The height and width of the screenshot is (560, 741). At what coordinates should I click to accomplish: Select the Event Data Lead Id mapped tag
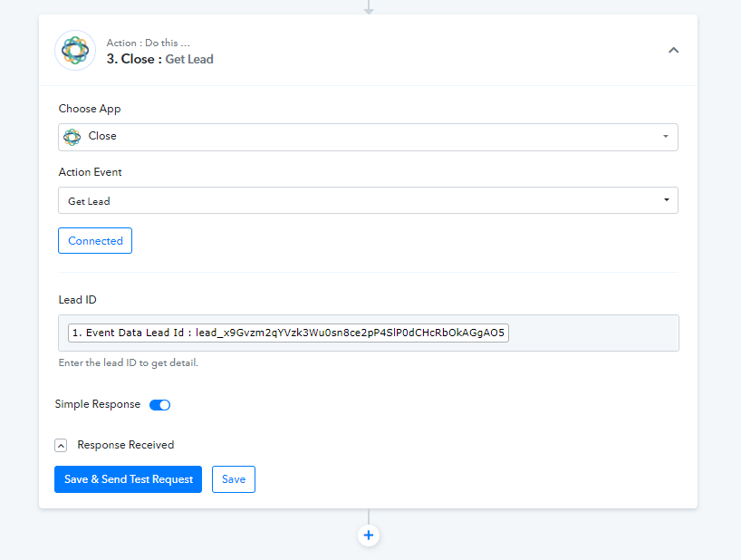(x=288, y=333)
